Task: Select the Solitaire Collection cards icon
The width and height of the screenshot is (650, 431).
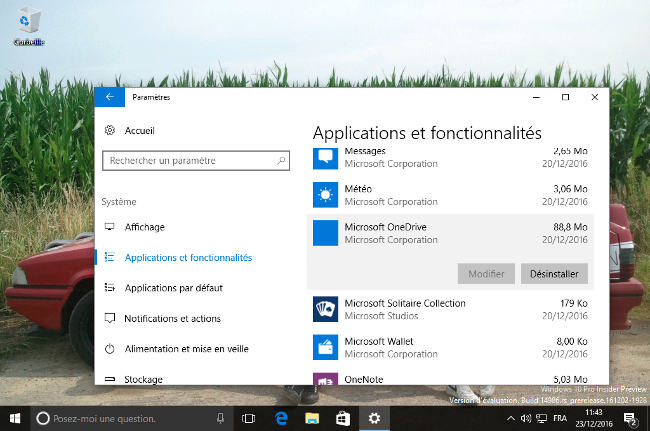Action: point(325,309)
